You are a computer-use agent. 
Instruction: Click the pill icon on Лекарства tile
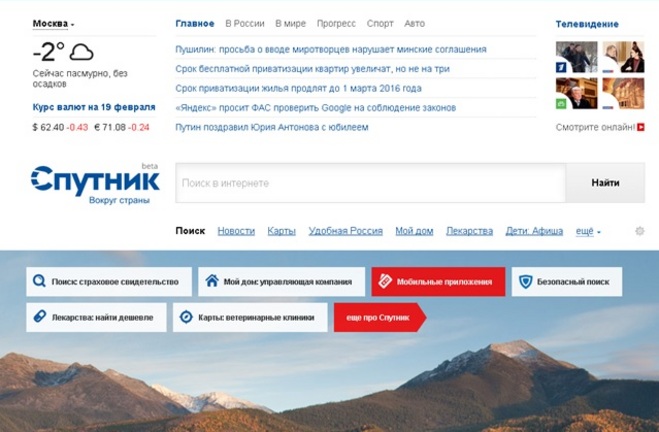pyautogui.click(x=40, y=316)
